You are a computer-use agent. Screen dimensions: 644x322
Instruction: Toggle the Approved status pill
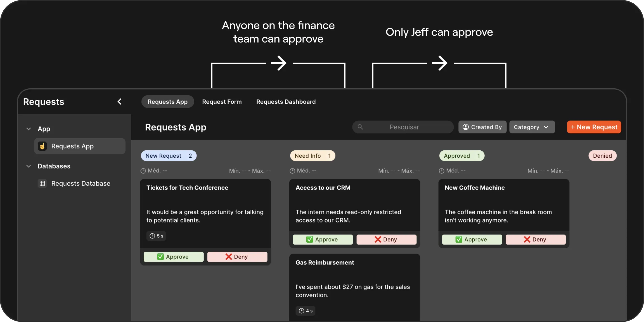tap(461, 156)
